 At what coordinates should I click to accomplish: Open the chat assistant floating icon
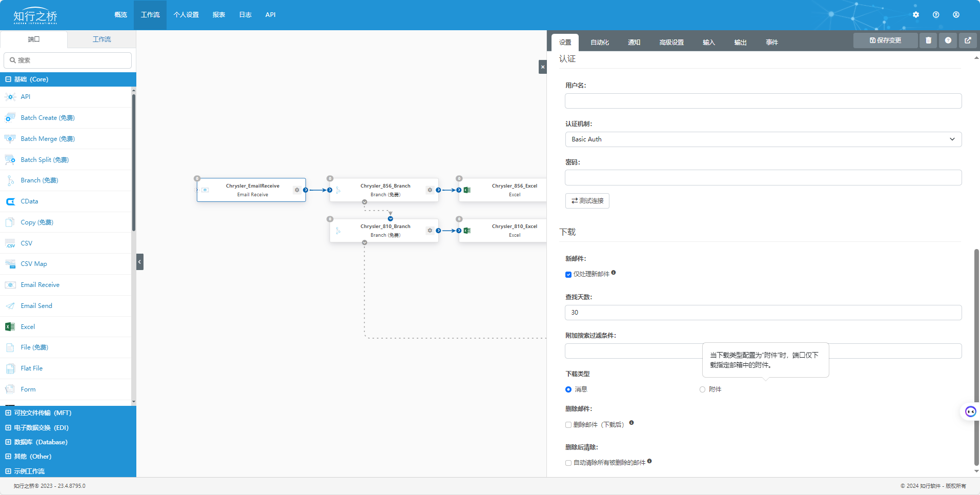coord(970,411)
